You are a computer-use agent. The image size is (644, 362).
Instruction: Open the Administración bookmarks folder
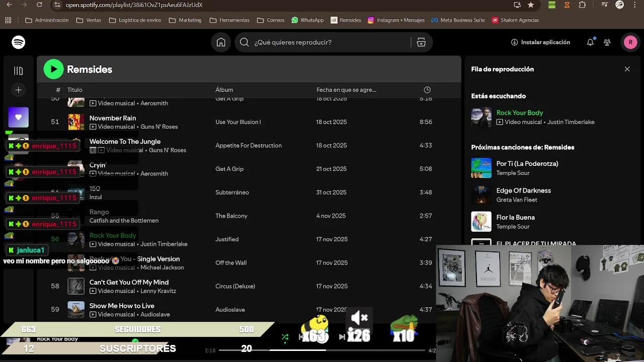coord(47,20)
